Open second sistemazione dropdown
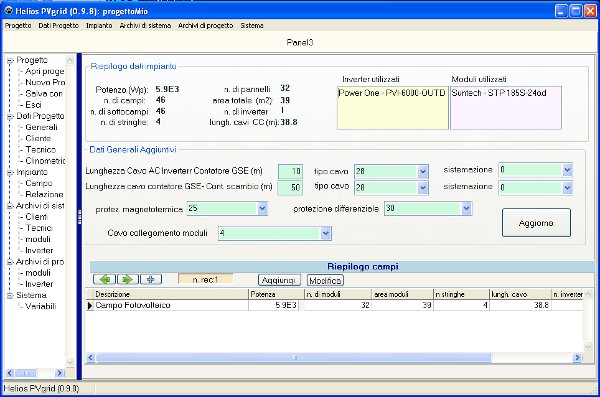600x397 pixels. (567, 188)
